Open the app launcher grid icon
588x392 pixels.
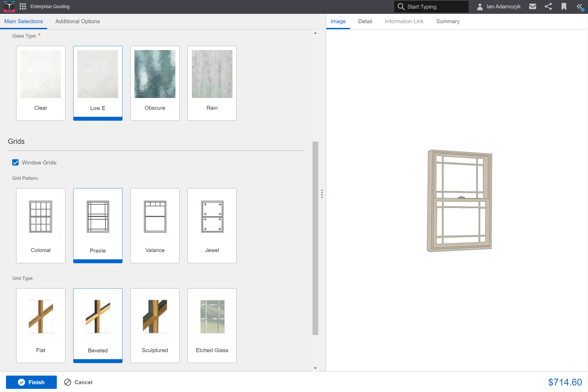23,7
